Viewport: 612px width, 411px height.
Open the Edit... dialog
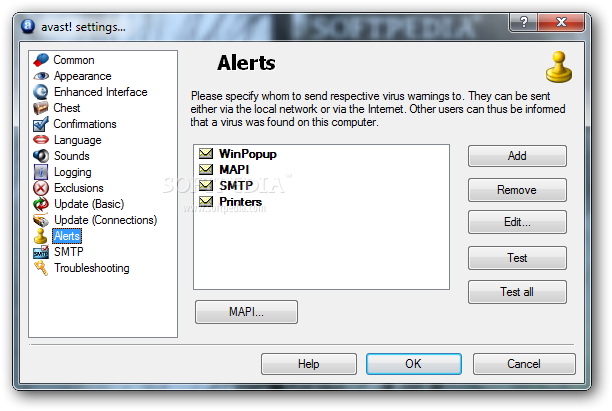pyautogui.click(x=517, y=222)
